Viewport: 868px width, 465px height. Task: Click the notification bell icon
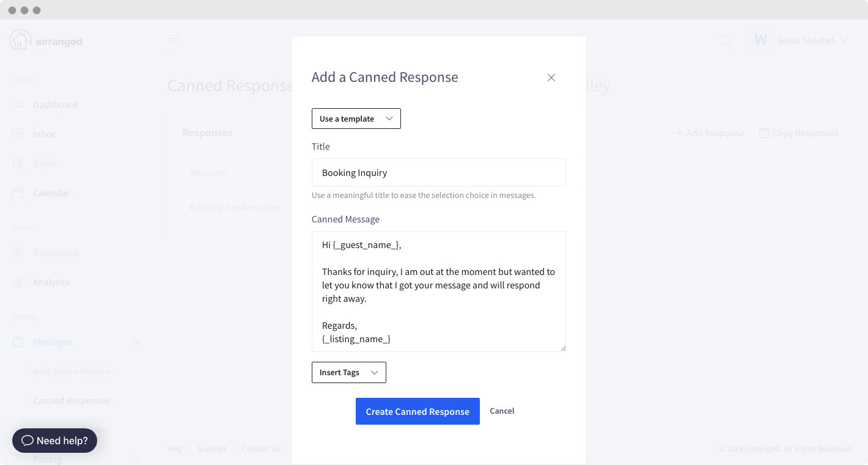click(x=726, y=40)
